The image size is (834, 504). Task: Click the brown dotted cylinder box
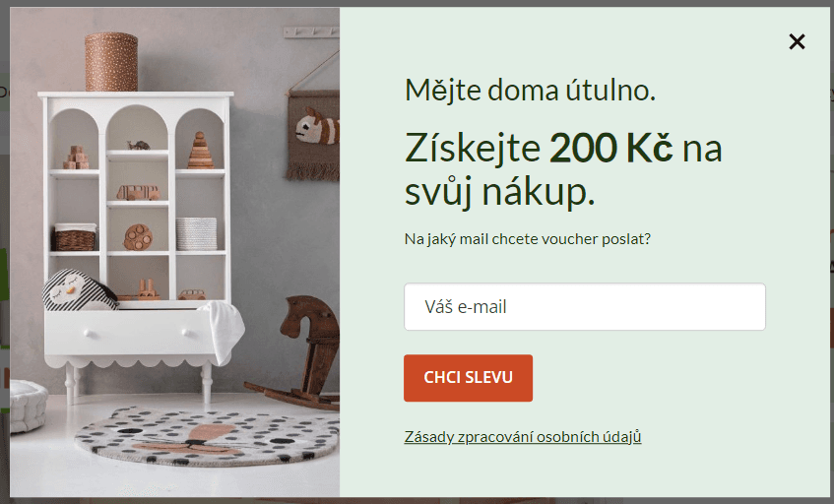click(x=111, y=62)
